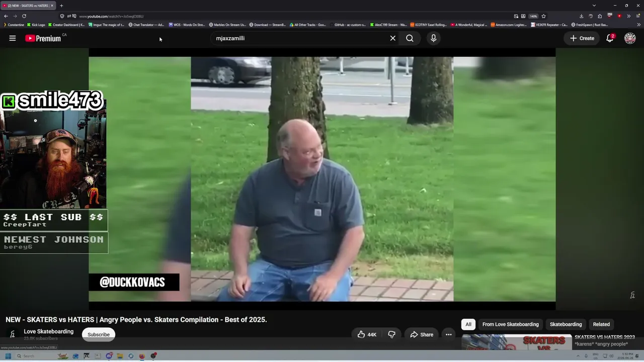Share this video

coord(422,335)
